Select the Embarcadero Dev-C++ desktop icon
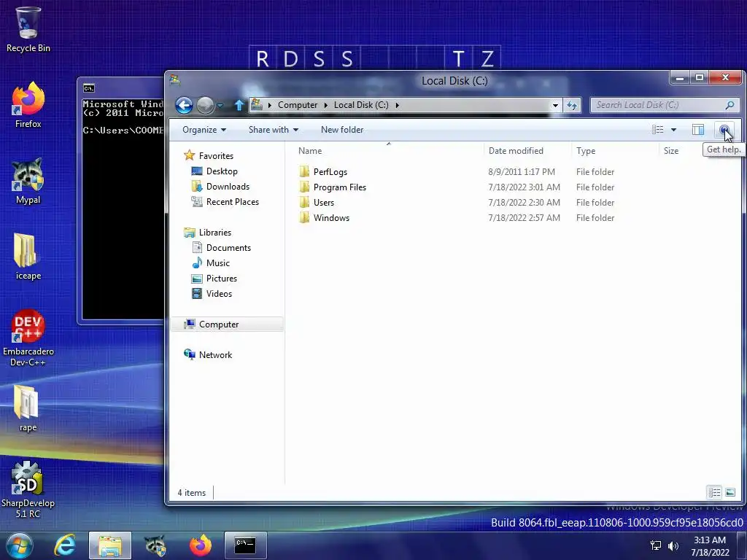Viewport: 747px width, 560px height. (x=28, y=338)
